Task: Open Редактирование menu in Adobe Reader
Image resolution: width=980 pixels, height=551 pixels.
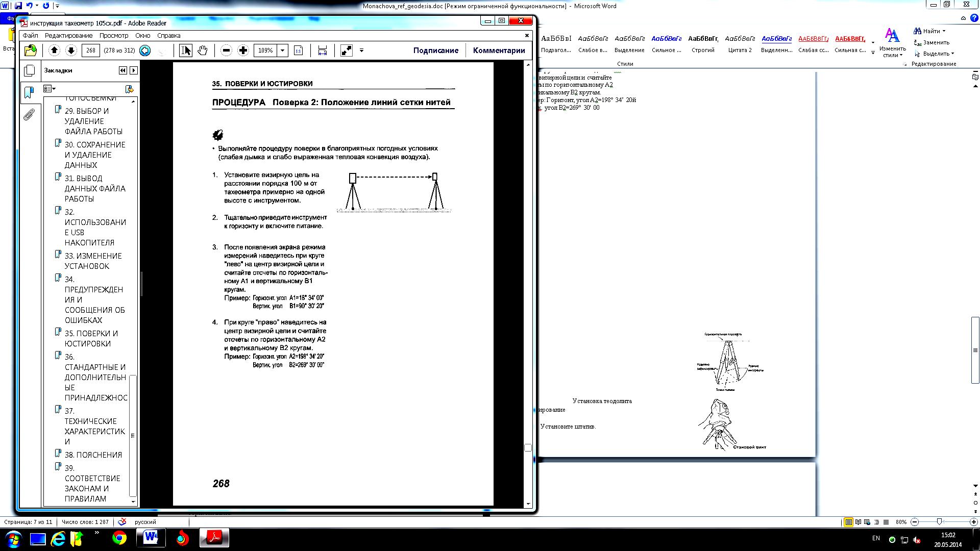Action: [x=68, y=36]
